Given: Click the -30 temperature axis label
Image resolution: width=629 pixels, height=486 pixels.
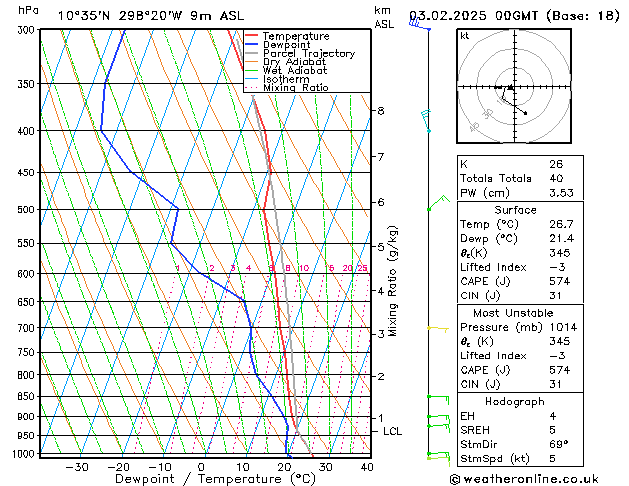Looking at the screenshot, I should [77, 468].
